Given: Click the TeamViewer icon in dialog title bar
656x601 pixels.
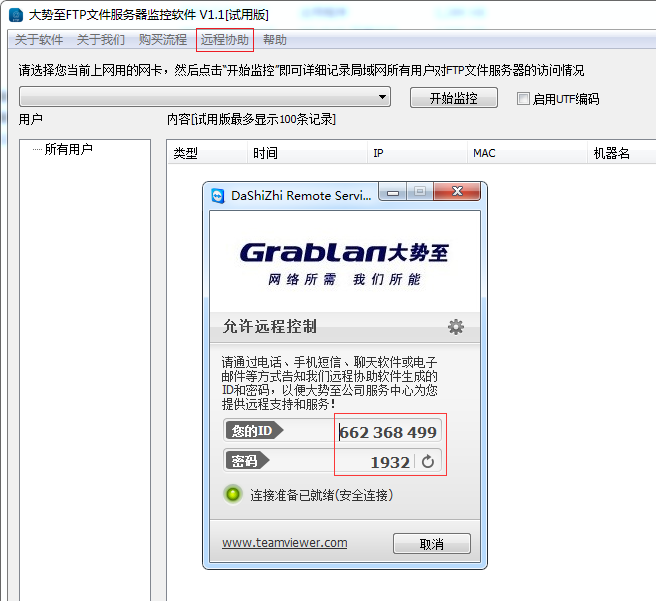Looking at the screenshot, I should tap(218, 195).
